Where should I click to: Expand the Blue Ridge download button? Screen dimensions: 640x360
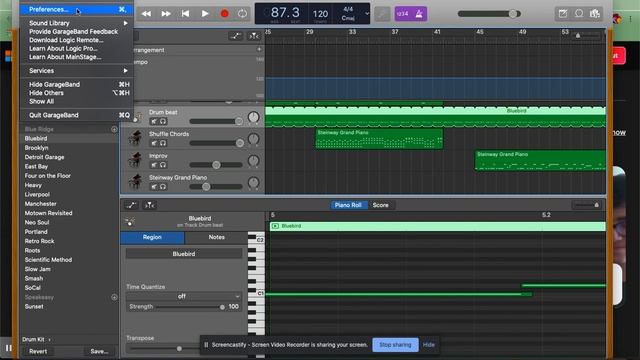pyautogui.click(x=114, y=129)
